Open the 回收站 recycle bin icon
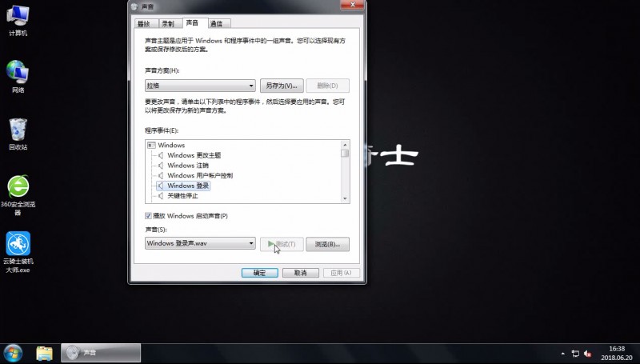Screen dimensions: 640x364 tap(18, 134)
